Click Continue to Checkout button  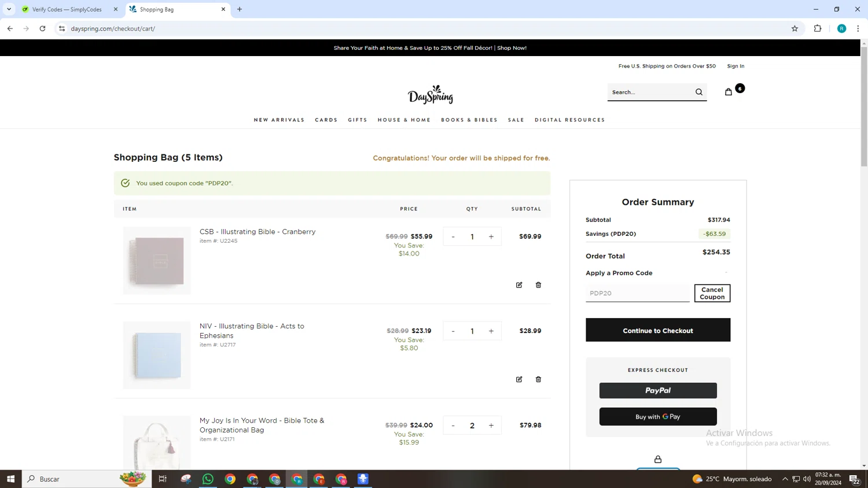[658, 330]
